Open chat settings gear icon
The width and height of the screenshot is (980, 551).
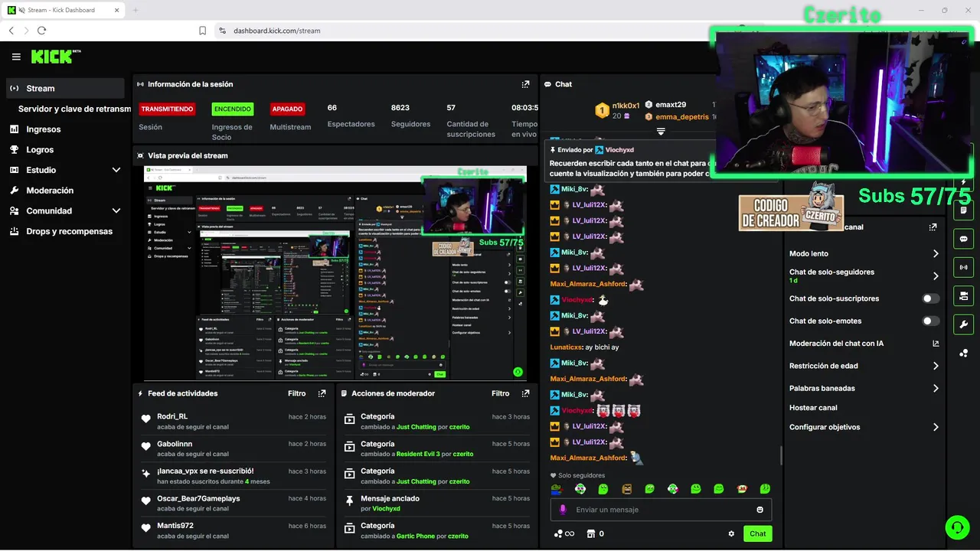click(731, 533)
